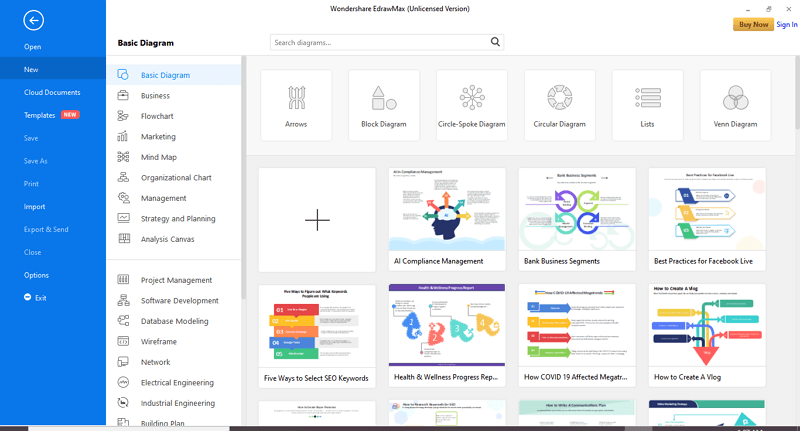Click the Electrical Engineering icon
Viewport: 800px width, 431px height.
(123, 382)
